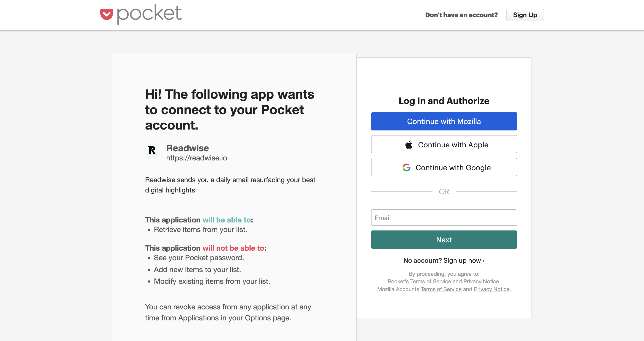
Task: Click the Readwise app name
Action: [x=187, y=148]
